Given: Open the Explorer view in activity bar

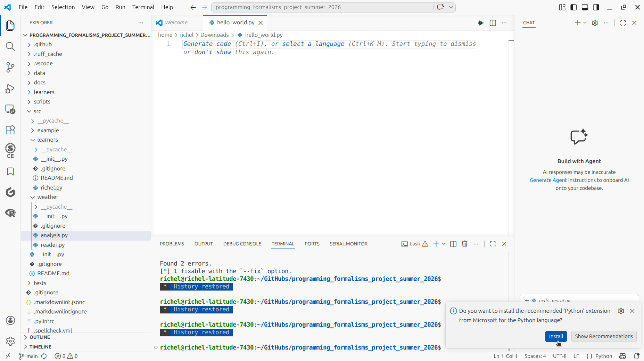Looking at the screenshot, I should coord(10,26).
